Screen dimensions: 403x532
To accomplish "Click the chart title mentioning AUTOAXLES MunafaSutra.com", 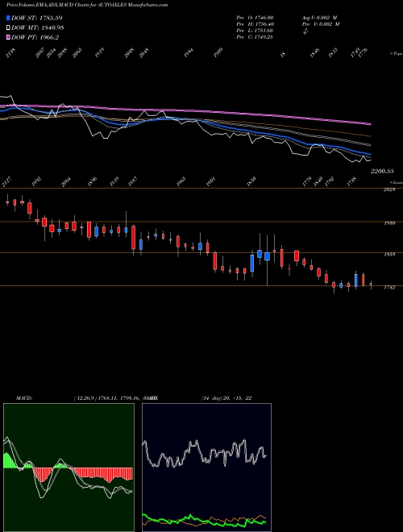I will [87, 5].
